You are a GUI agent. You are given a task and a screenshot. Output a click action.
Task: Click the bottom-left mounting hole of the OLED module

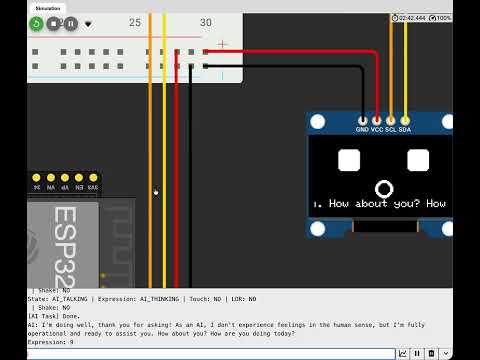318,229
